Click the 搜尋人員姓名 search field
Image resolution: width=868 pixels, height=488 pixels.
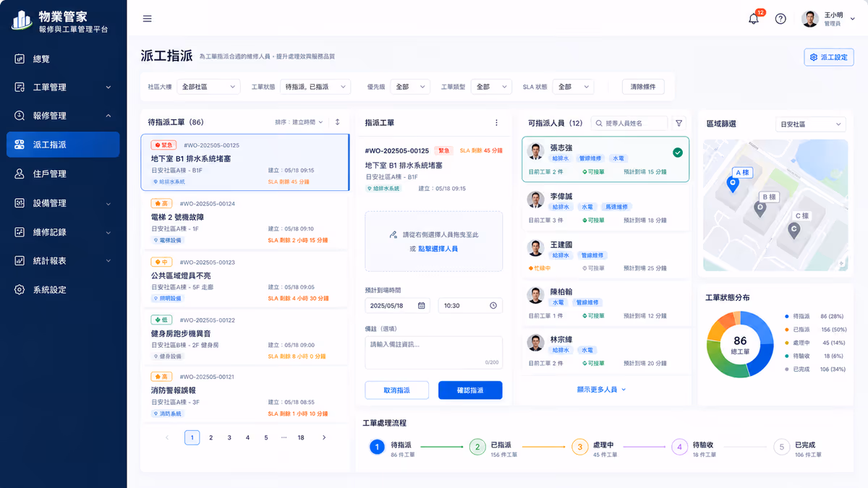point(629,123)
